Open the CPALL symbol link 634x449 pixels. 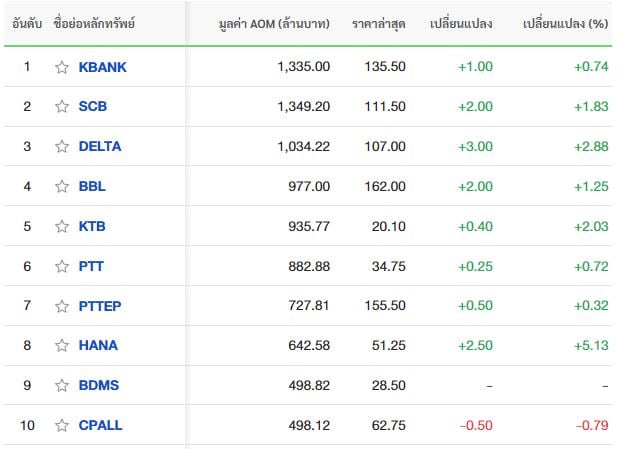[100, 426]
